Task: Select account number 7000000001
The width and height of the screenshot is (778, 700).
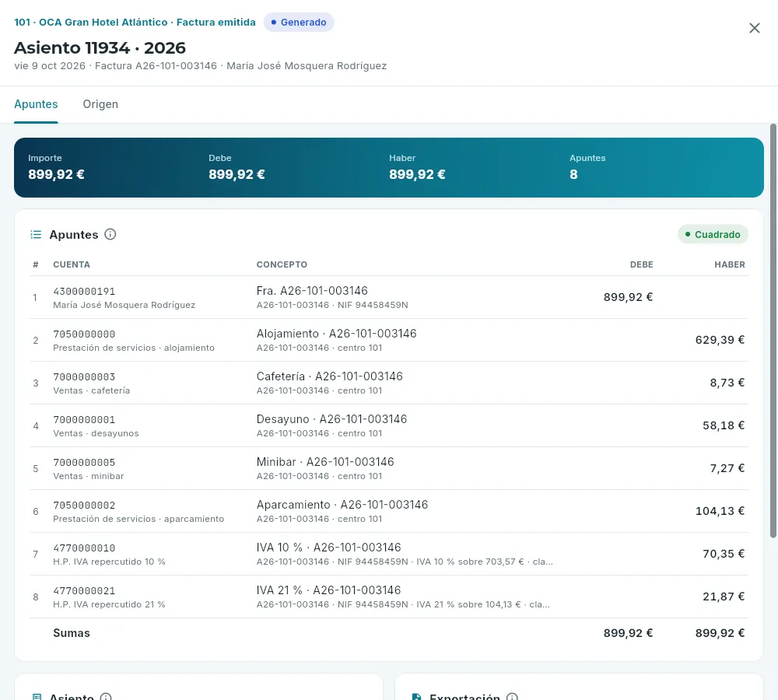Action: (x=84, y=419)
